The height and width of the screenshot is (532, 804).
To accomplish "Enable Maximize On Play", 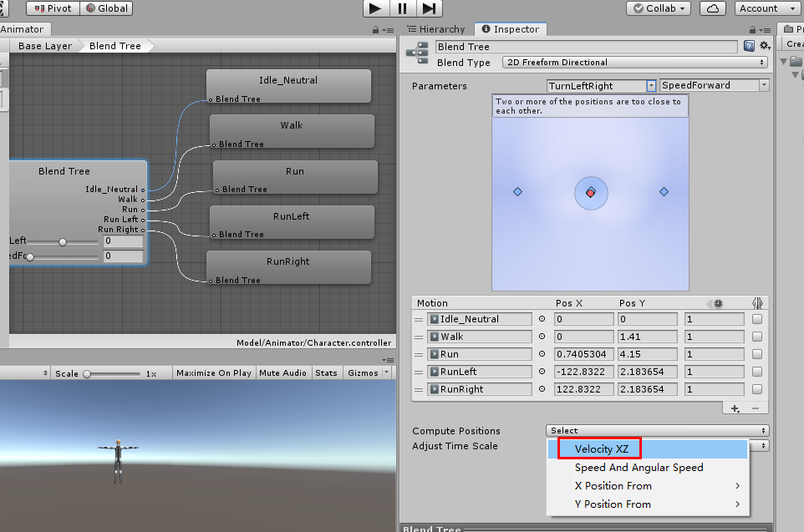I will pos(213,372).
